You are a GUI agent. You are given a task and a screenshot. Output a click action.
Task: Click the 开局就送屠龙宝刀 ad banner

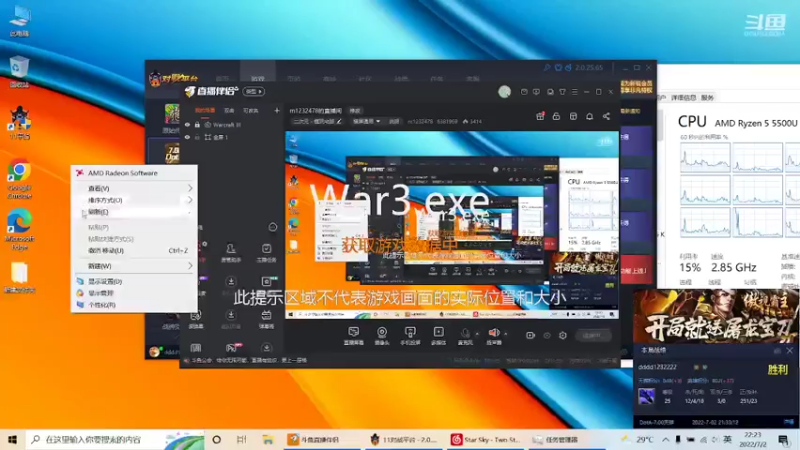pos(716,316)
